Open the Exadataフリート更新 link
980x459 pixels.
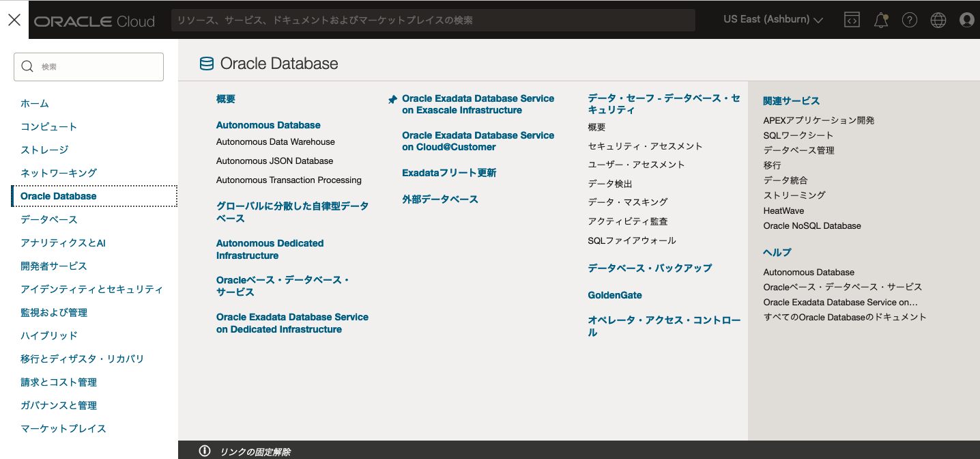(449, 173)
